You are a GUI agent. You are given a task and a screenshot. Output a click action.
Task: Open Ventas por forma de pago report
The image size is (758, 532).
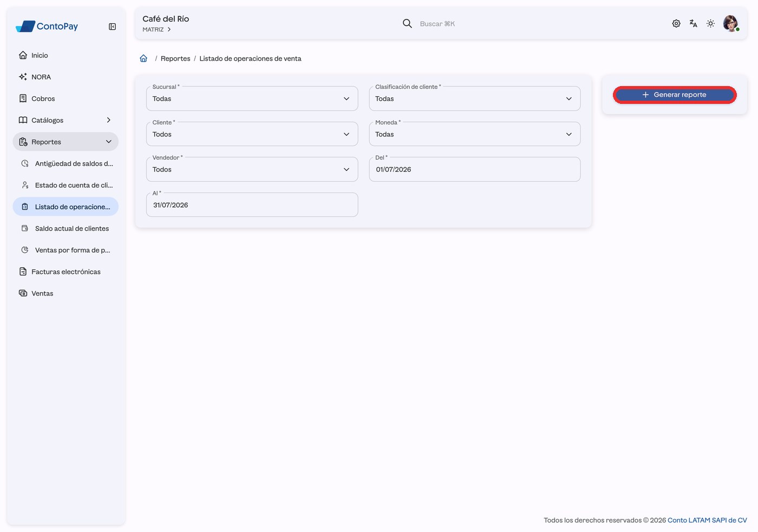tap(66, 250)
